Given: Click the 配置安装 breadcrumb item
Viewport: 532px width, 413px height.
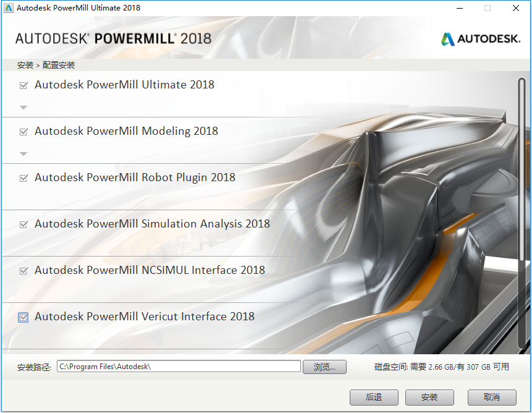Looking at the screenshot, I should point(59,65).
